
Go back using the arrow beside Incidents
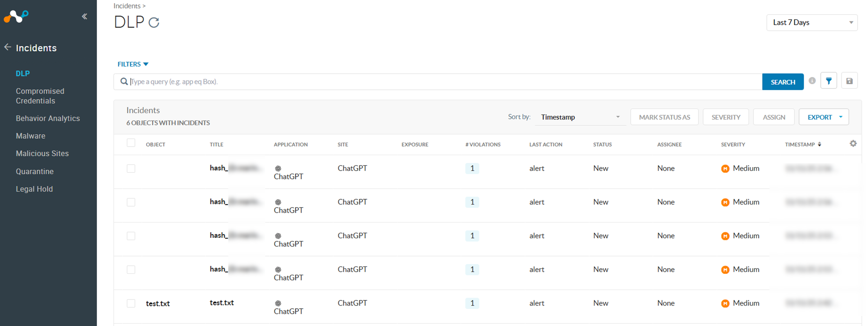(x=7, y=47)
